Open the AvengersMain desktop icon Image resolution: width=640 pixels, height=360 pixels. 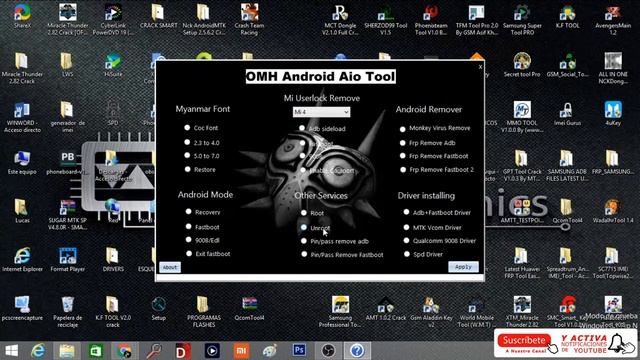[613, 20]
